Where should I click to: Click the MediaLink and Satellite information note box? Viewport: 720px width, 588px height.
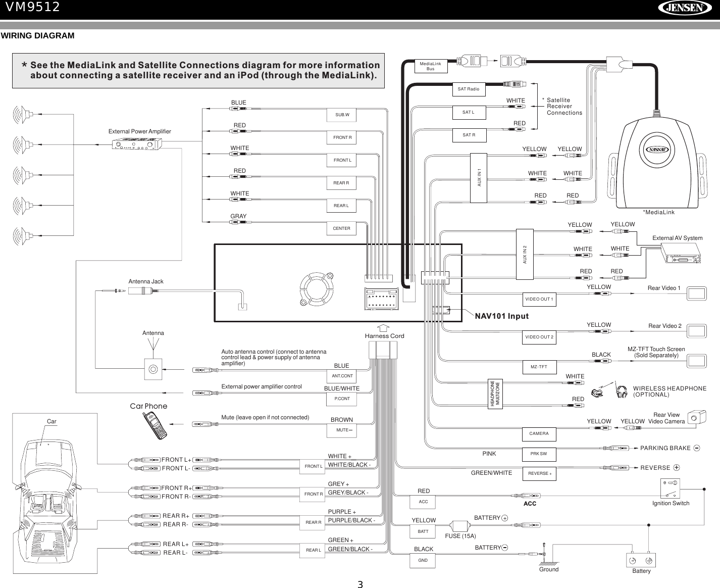[x=198, y=70]
